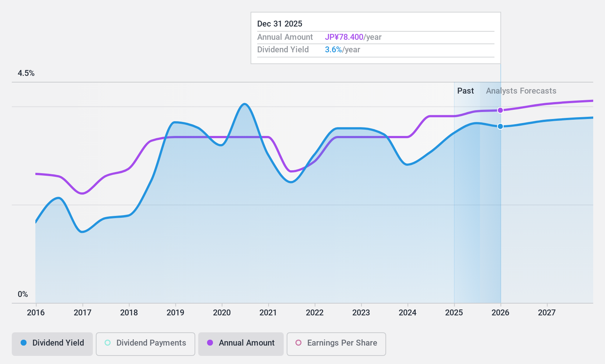Click the 2017 x-axis label
This screenshot has height=364, width=605.
click(x=83, y=313)
